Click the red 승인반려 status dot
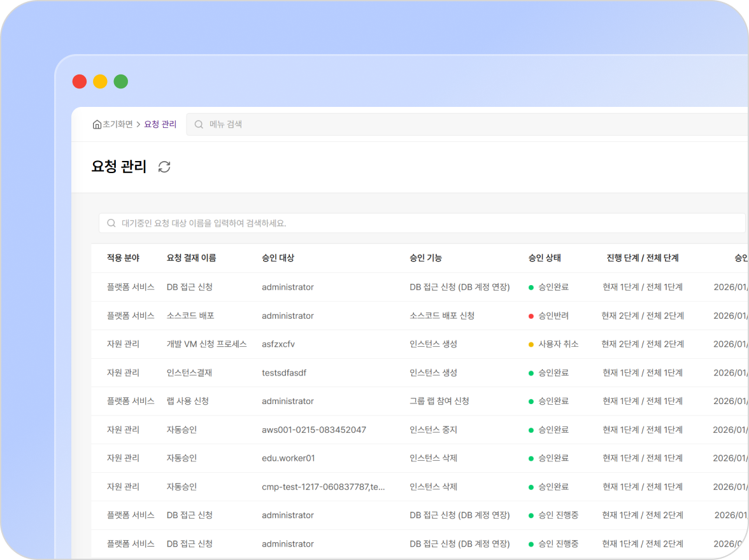The width and height of the screenshot is (749, 560). pos(531,316)
